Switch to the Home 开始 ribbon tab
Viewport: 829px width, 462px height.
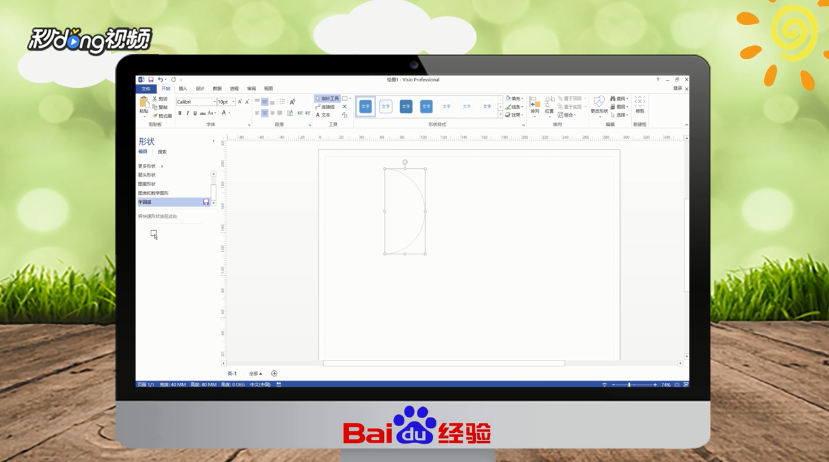point(166,88)
